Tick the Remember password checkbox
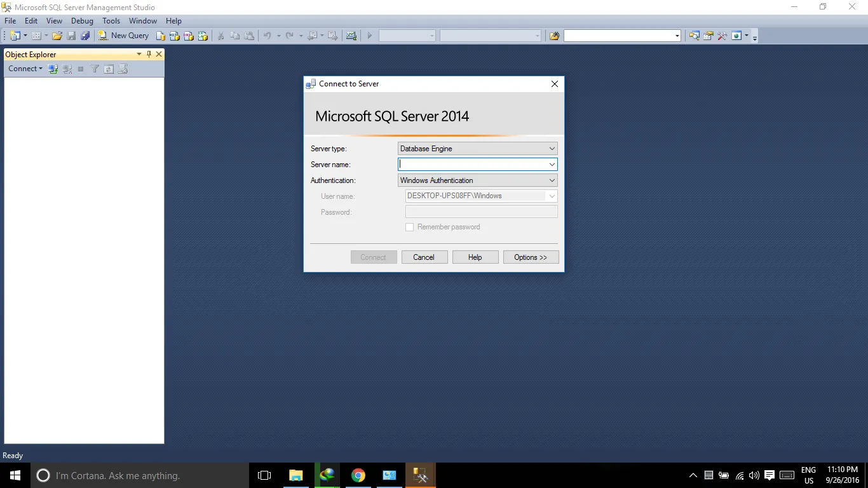This screenshot has height=488, width=868. click(410, 227)
